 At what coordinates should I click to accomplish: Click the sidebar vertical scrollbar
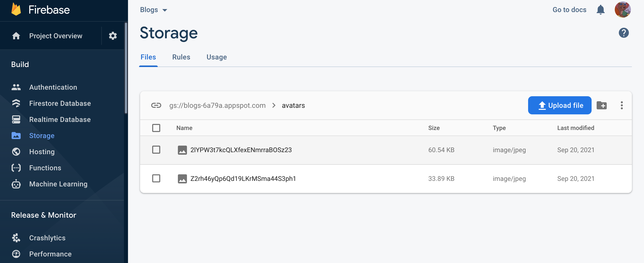126,68
